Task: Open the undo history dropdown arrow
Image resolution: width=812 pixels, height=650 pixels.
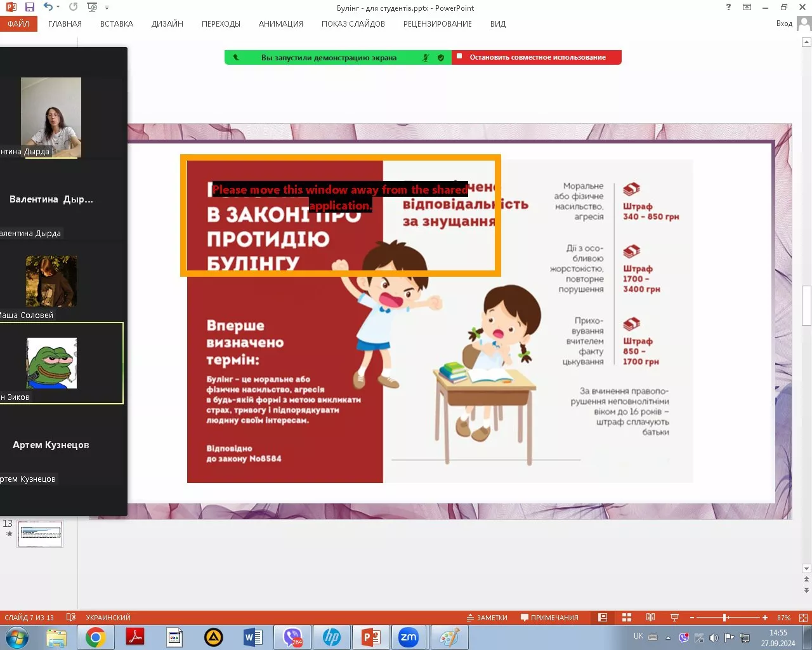Action: pos(58,8)
